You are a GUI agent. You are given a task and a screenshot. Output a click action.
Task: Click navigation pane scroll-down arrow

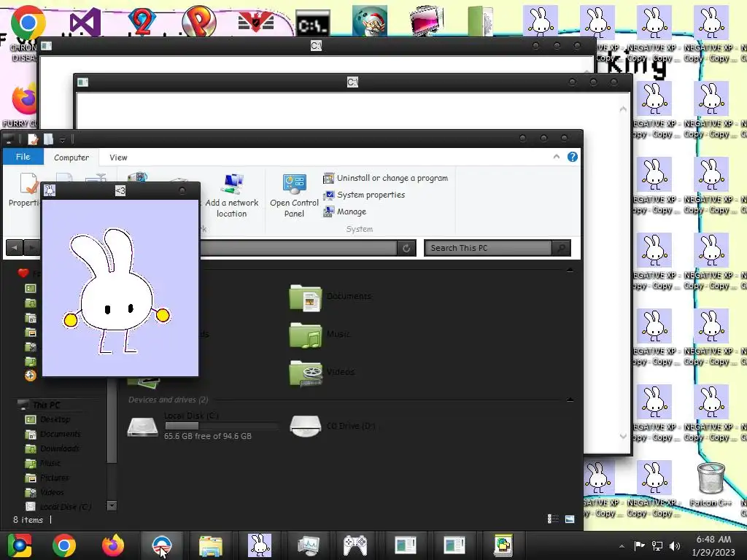click(112, 506)
